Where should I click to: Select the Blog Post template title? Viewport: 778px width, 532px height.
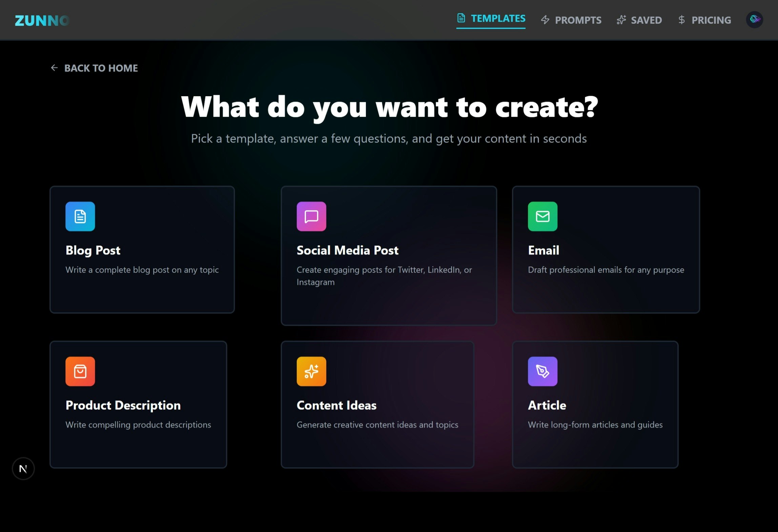point(93,250)
